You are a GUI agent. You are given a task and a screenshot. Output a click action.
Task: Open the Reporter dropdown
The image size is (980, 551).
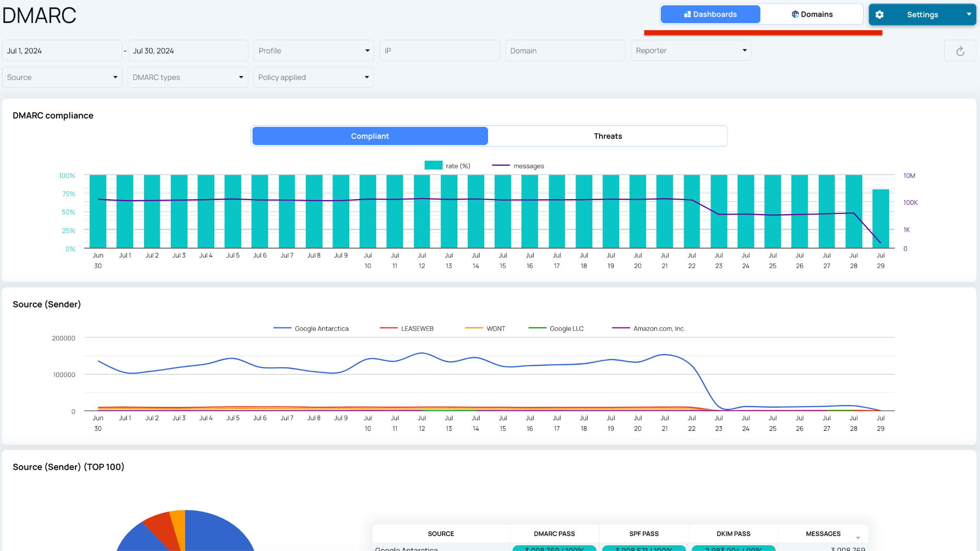[x=691, y=50]
